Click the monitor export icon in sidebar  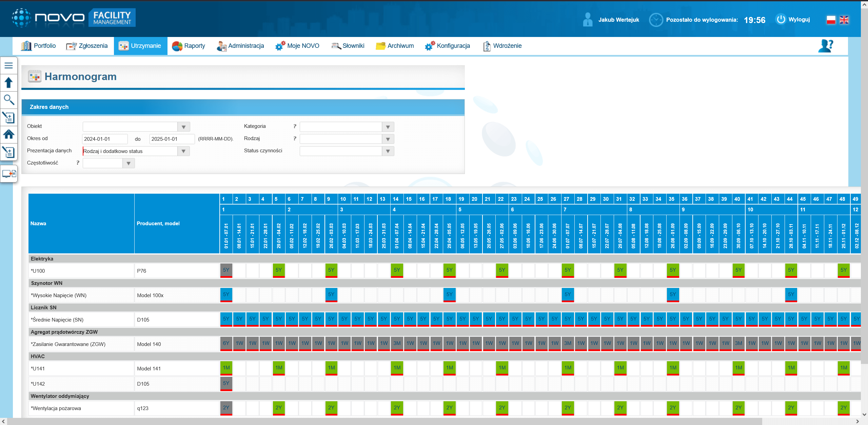pyautogui.click(x=9, y=174)
